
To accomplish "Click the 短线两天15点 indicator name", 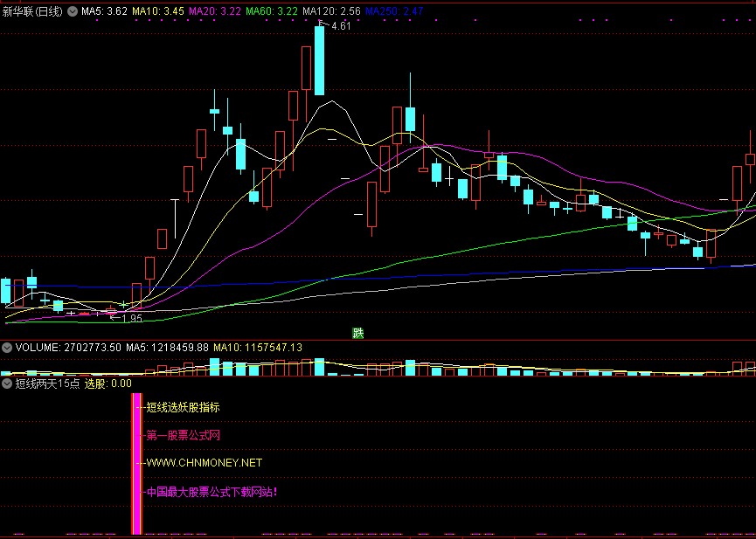I will [47, 384].
